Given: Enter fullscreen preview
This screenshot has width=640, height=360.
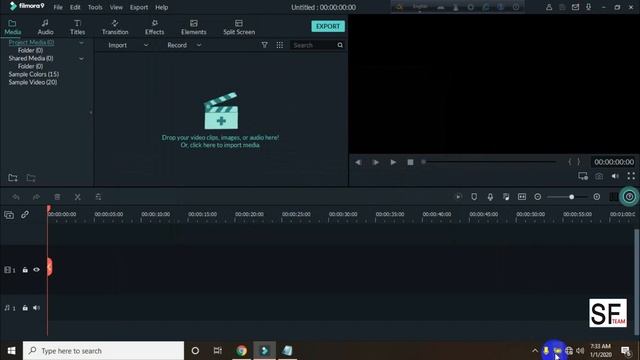Looking at the screenshot, I should (x=631, y=176).
